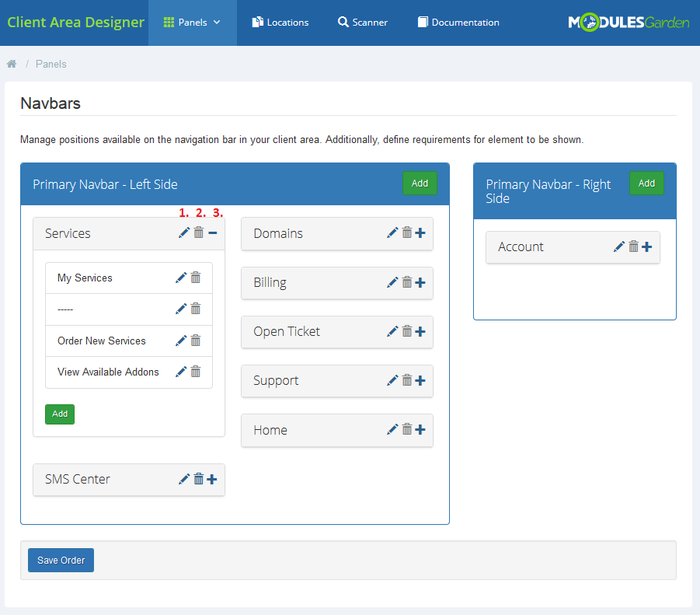The image size is (700, 615).
Task: Delete the Domains navbar item
Action: click(407, 232)
